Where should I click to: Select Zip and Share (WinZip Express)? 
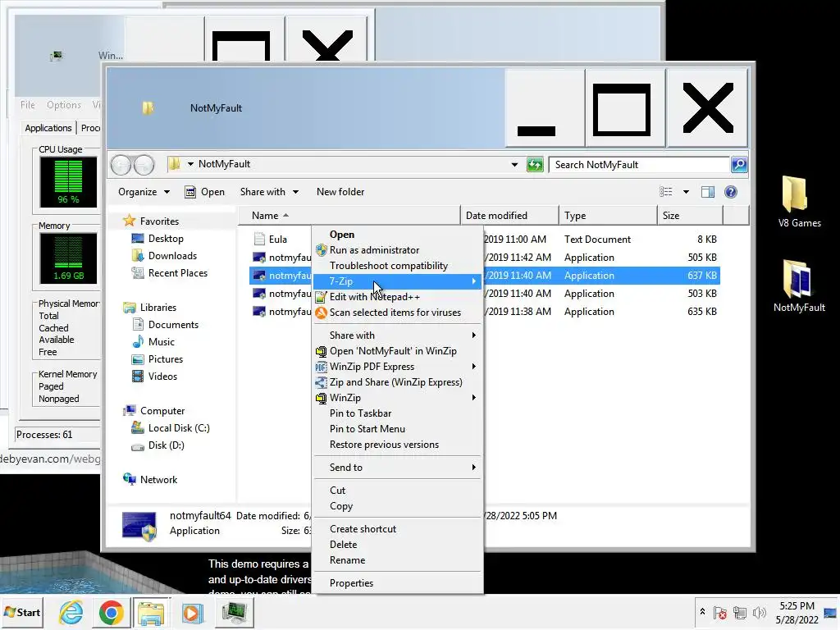397,382
